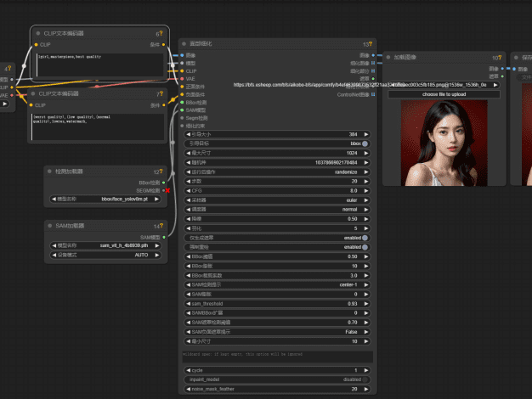Open the 调度器 normal dropdown
The height and width of the screenshot is (399, 532).
277,210
